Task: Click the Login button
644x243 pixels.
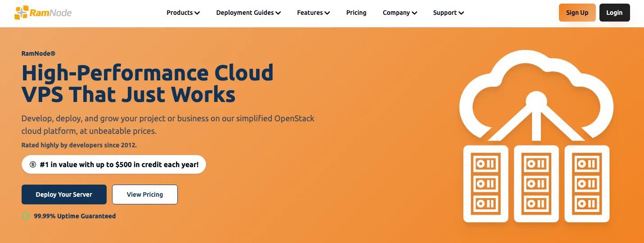Action: (x=614, y=13)
